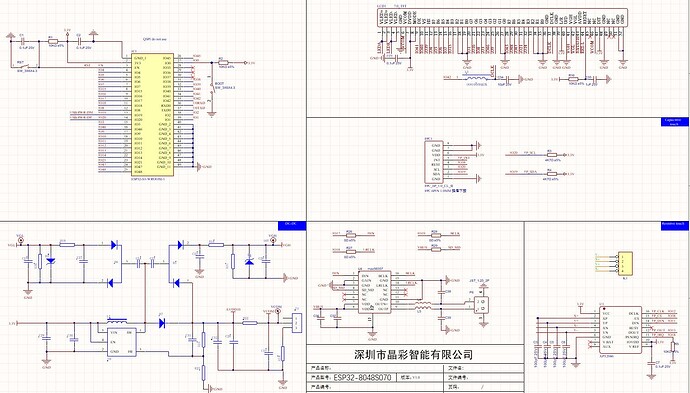Screen dimensions: 690x393
Task: Select the XPT2046 touch controller block
Action: coord(620,330)
